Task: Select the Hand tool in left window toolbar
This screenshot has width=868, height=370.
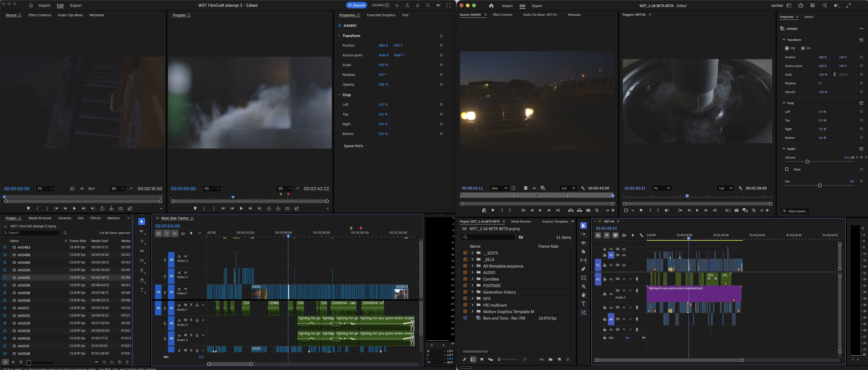Action: [x=142, y=280]
